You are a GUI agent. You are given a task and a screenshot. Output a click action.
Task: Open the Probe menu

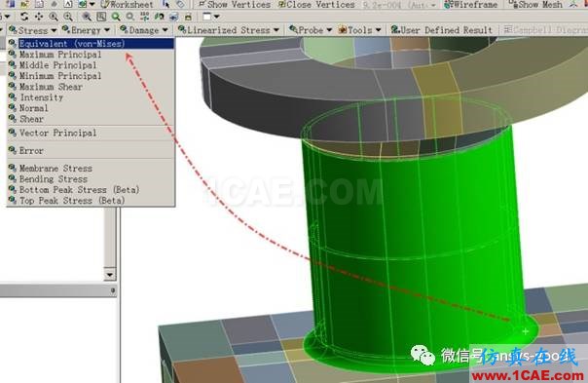click(x=311, y=29)
